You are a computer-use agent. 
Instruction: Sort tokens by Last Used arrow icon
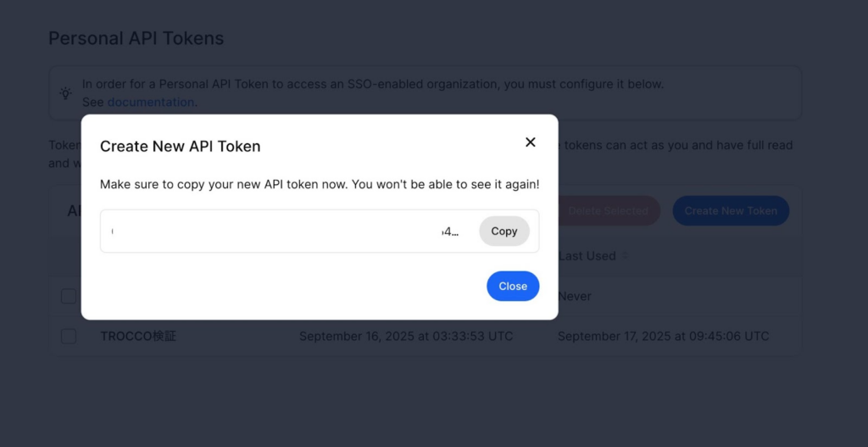(626, 256)
